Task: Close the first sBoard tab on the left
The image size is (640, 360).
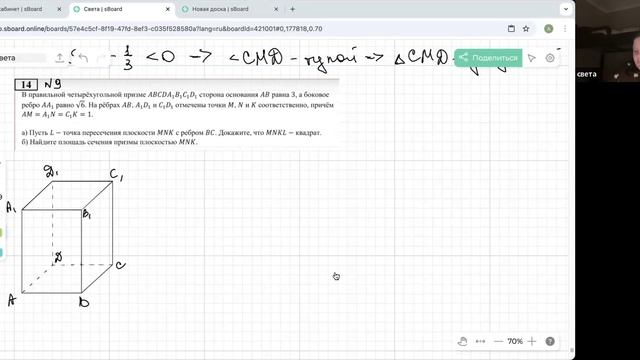Action: point(59,9)
